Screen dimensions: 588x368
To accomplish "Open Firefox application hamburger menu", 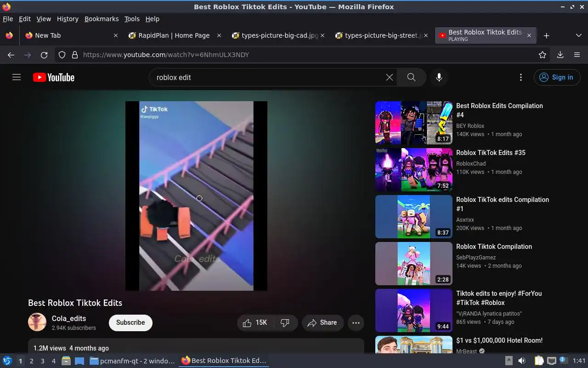I will (x=577, y=55).
